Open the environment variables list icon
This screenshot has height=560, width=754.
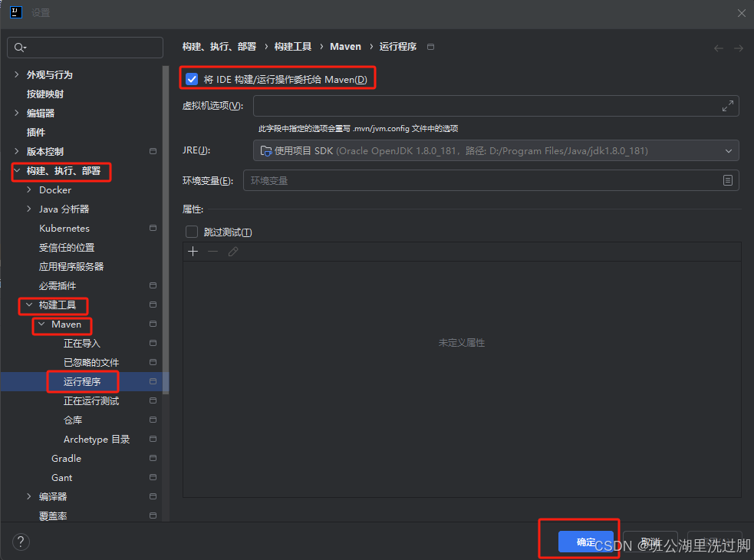point(728,180)
